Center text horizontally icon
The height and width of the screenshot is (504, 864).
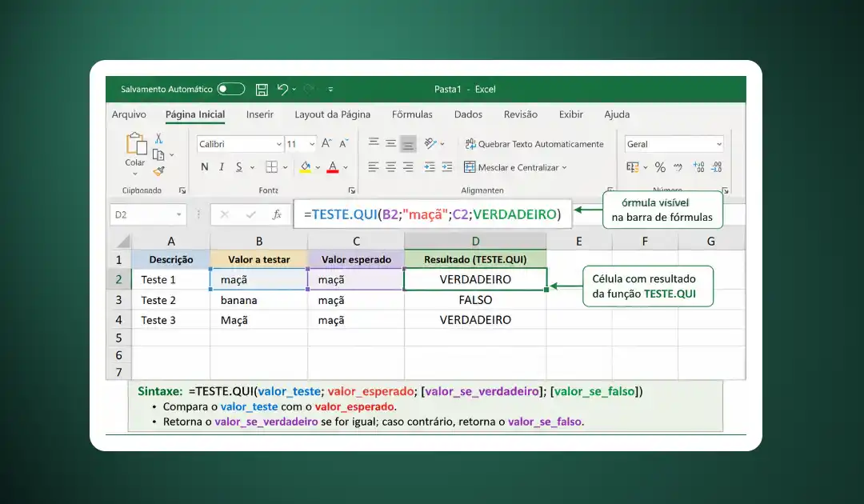(x=390, y=167)
